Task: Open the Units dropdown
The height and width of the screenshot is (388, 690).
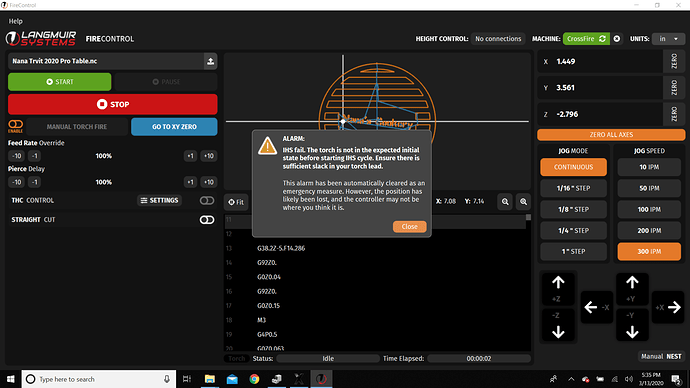Action: (x=668, y=39)
